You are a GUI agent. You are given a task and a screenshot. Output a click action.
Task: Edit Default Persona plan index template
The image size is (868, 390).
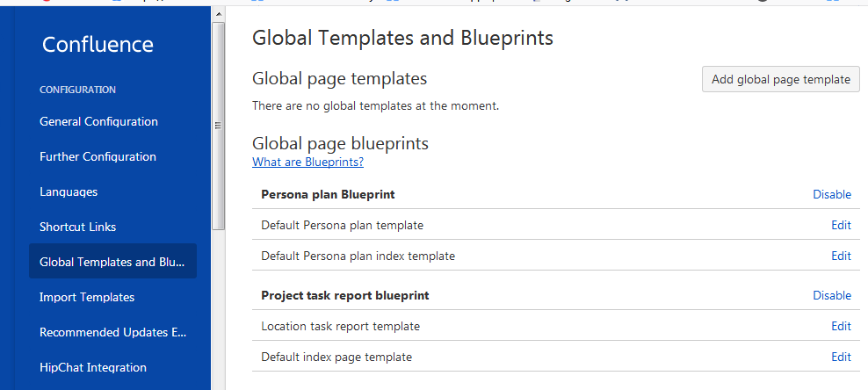(842, 256)
